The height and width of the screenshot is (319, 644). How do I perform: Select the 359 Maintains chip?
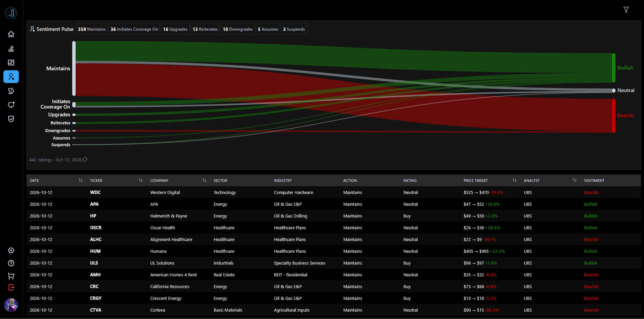pyautogui.click(x=92, y=29)
